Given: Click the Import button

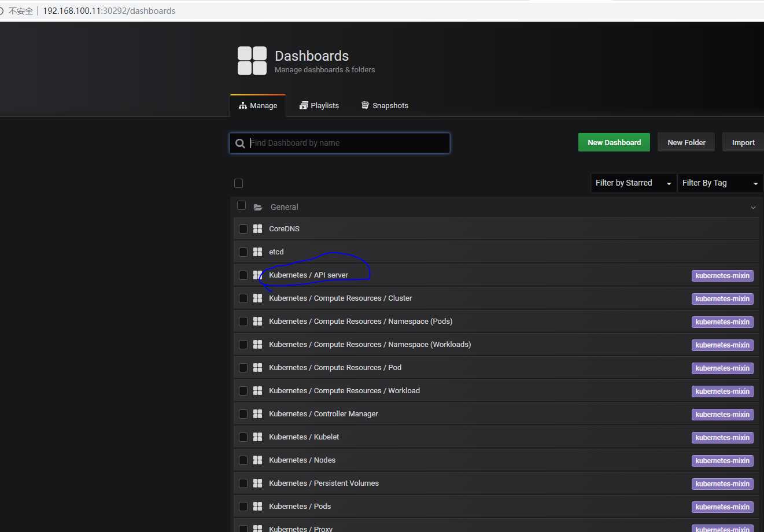Looking at the screenshot, I should pos(743,142).
